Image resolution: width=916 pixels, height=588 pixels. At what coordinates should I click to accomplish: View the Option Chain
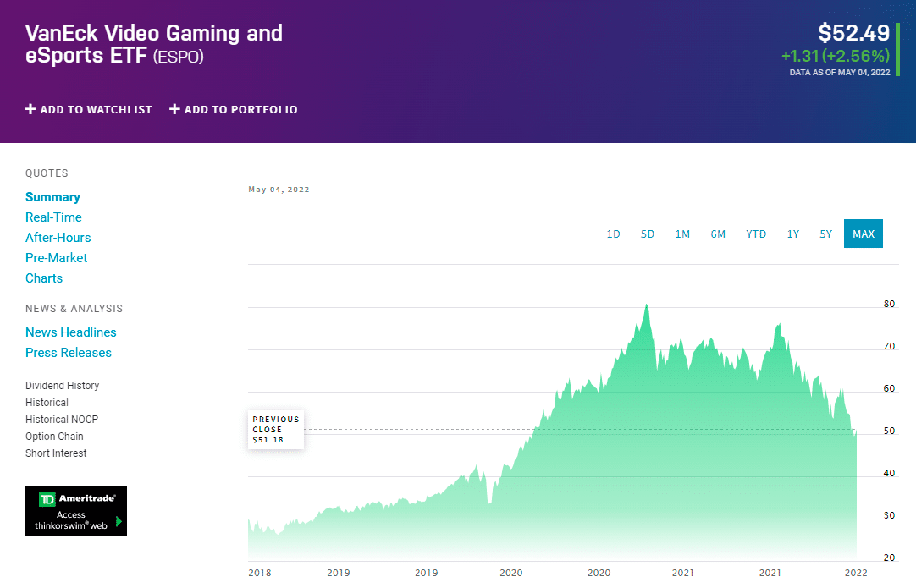point(54,437)
